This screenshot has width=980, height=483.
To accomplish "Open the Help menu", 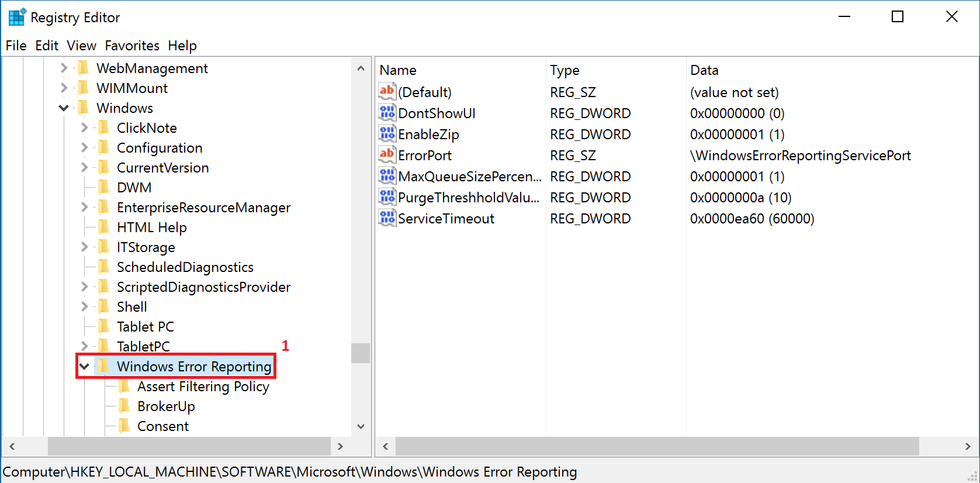I will pyautogui.click(x=182, y=46).
